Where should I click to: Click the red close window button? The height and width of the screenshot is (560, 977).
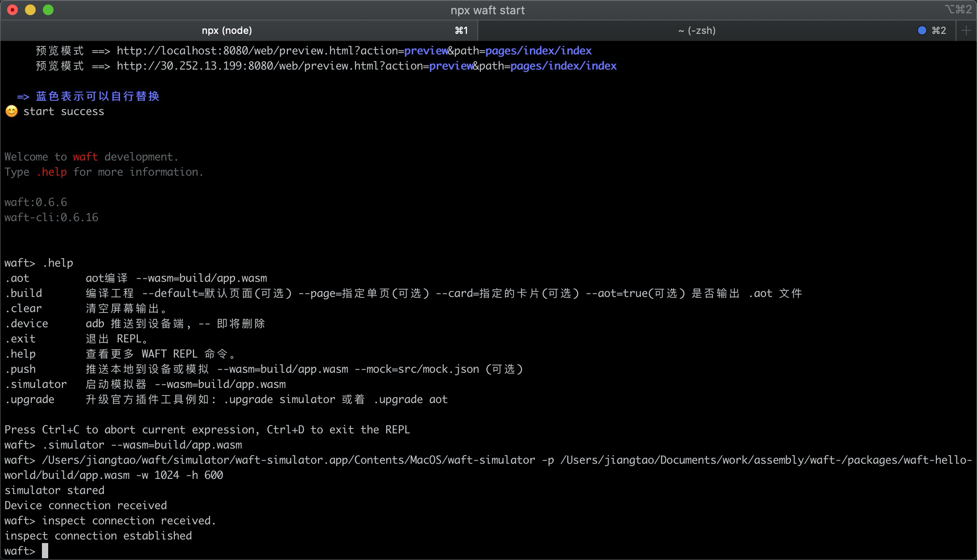tap(12, 10)
